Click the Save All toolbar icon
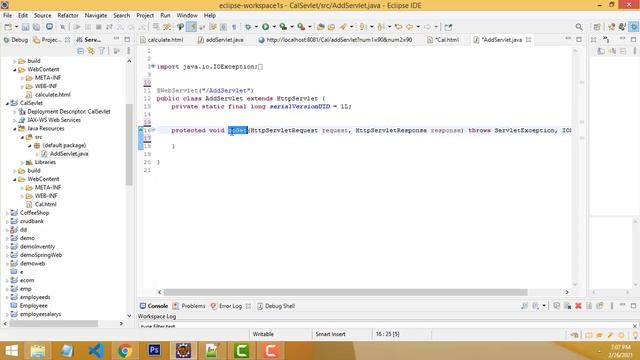Image resolution: width=640 pixels, height=360 pixels. coord(36,27)
